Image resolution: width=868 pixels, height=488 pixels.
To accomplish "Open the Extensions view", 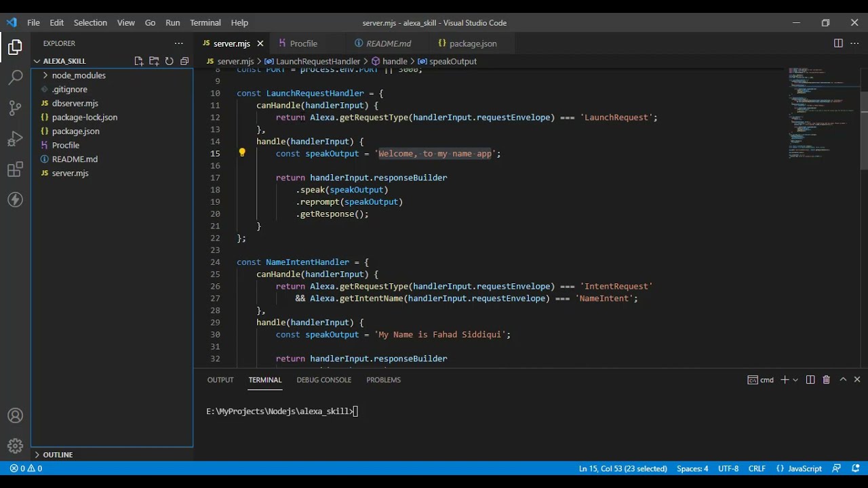I will tap(15, 169).
